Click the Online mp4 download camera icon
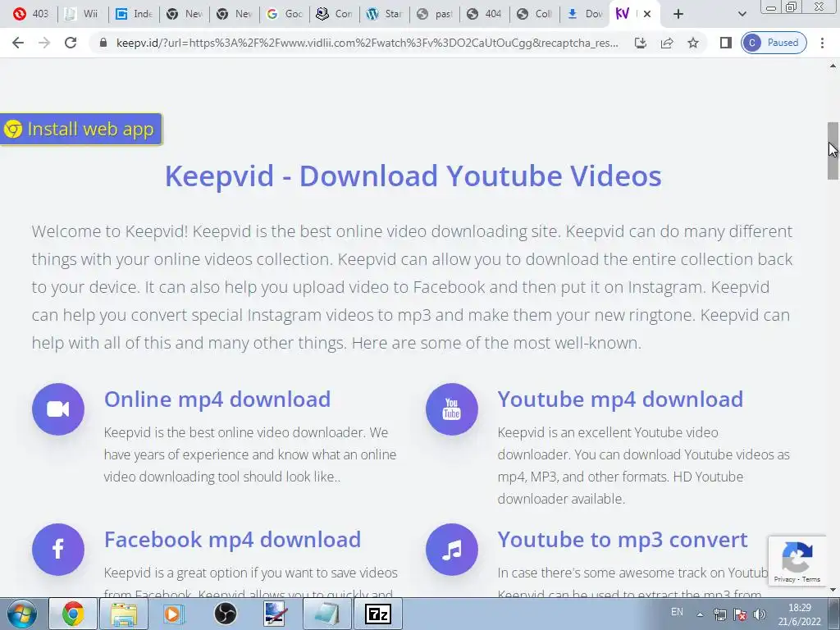Image resolution: width=840 pixels, height=630 pixels. (x=58, y=409)
